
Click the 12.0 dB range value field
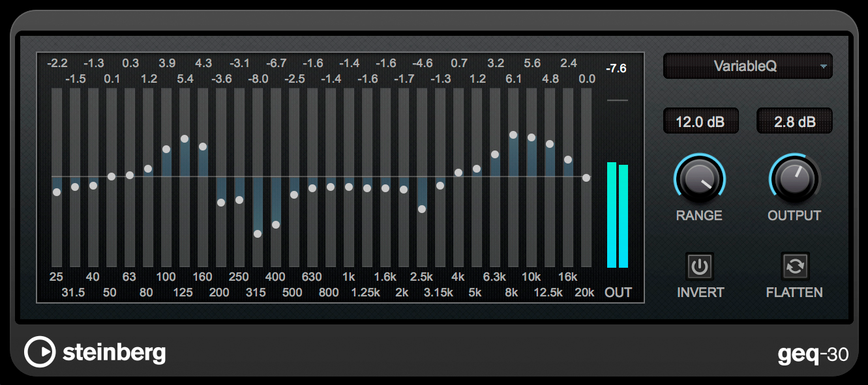[x=701, y=121]
